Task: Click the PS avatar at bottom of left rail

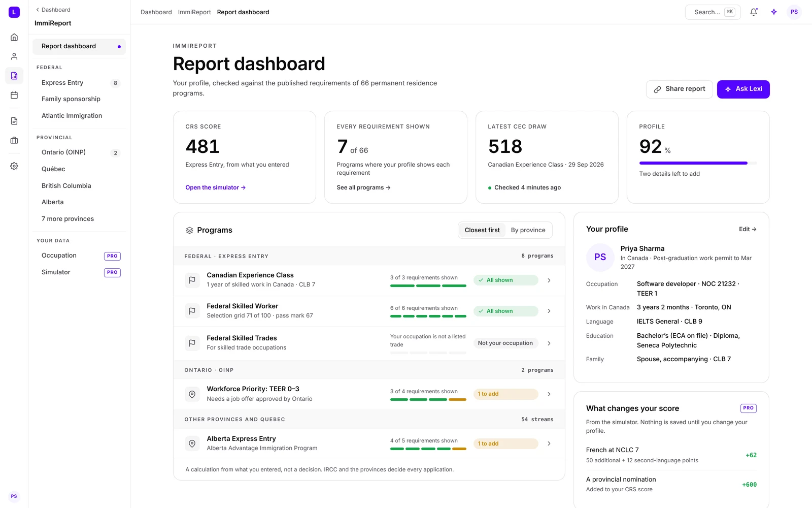Action: click(x=14, y=496)
